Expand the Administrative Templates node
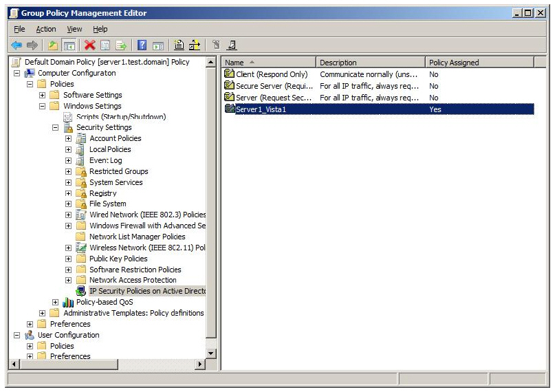 pos(42,313)
